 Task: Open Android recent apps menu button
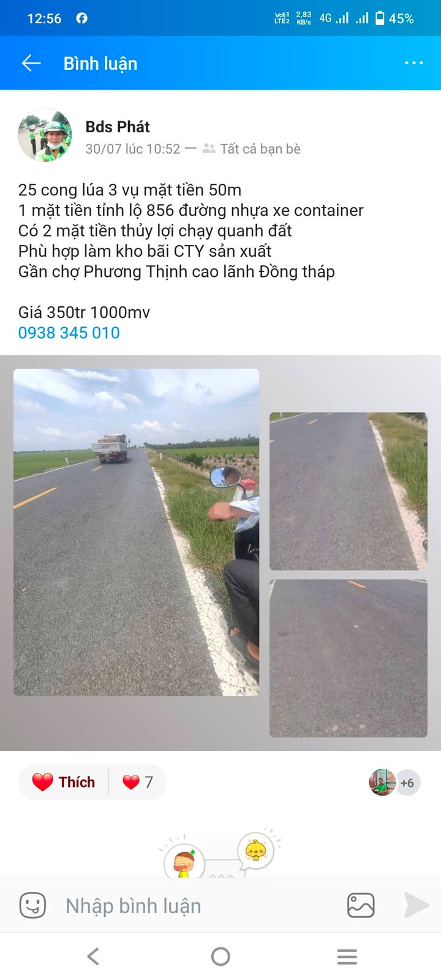[347, 956]
